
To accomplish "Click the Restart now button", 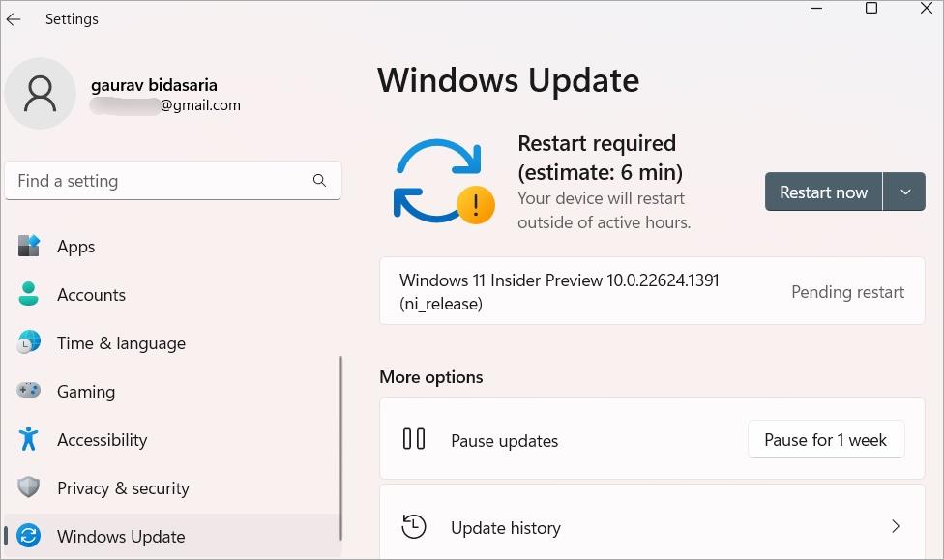I will (823, 192).
